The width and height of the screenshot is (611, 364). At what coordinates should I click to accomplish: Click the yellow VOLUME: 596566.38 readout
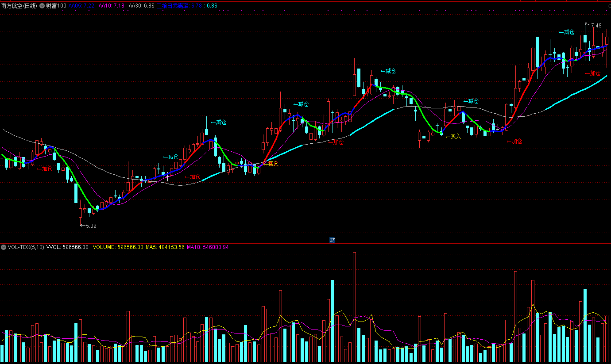(118, 247)
